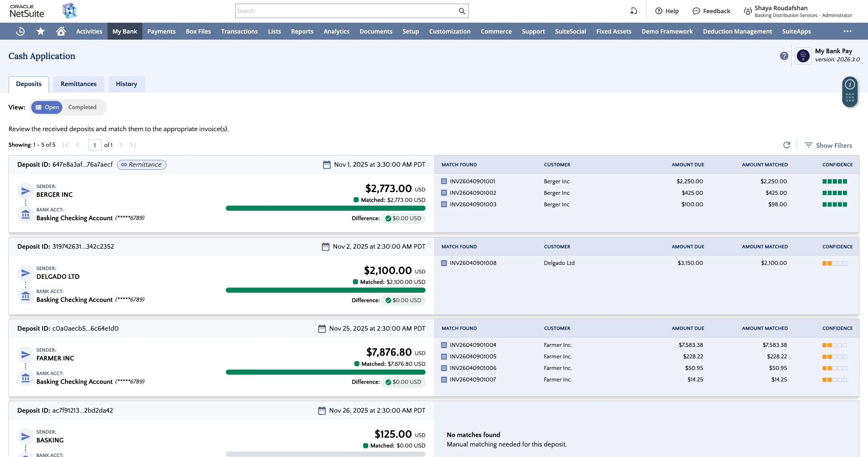
Task: Open the Customization menu
Action: (x=450, y=31)
